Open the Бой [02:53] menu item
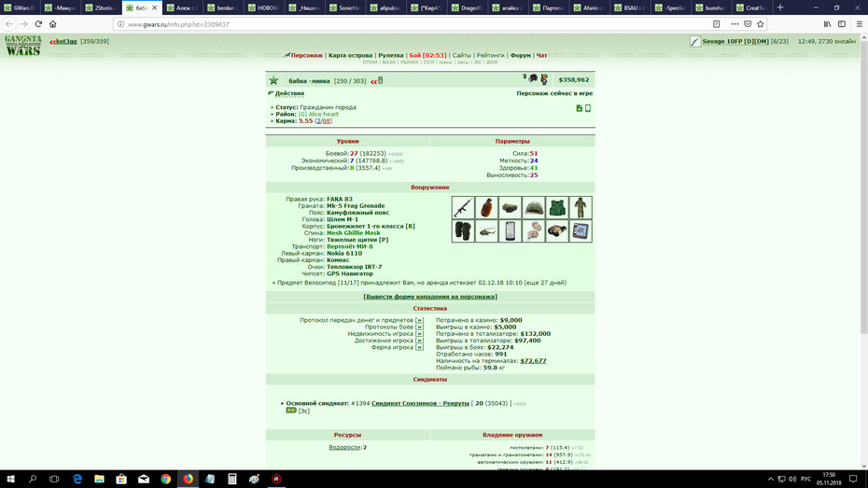The width and height of the screenshot is (868, 488). 427,55
